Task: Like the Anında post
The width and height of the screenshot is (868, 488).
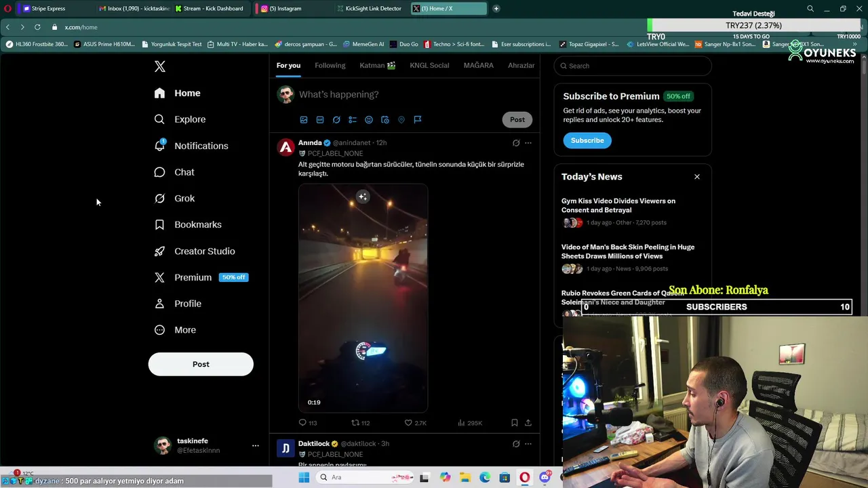Action: coord(415,423)
